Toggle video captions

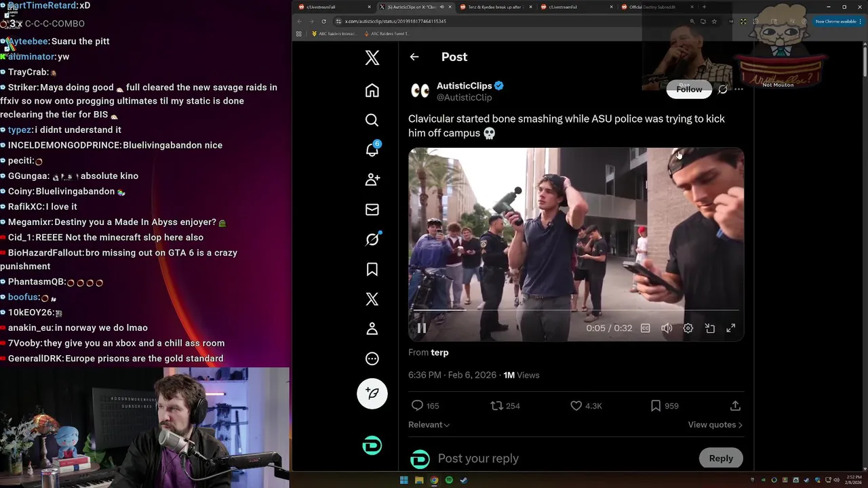[x=646, y=328]
